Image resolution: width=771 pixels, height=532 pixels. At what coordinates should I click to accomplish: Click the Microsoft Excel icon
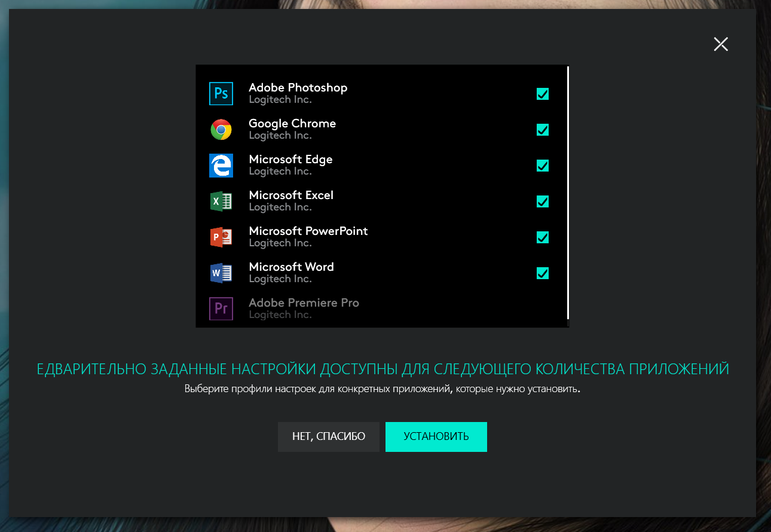coord(221,201)
